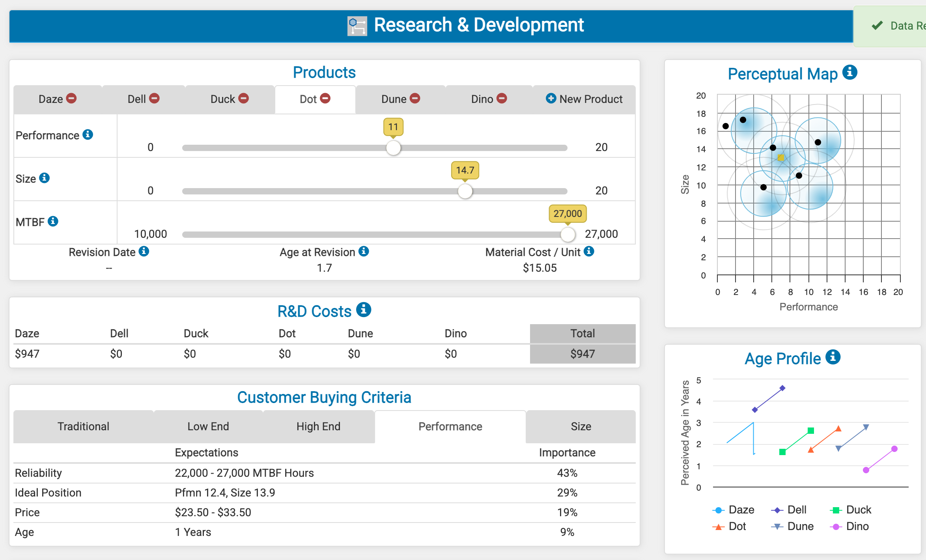Show Material Cost / Unit info
The height and width of the screenshot is (560, 926).
coord(589,251)
